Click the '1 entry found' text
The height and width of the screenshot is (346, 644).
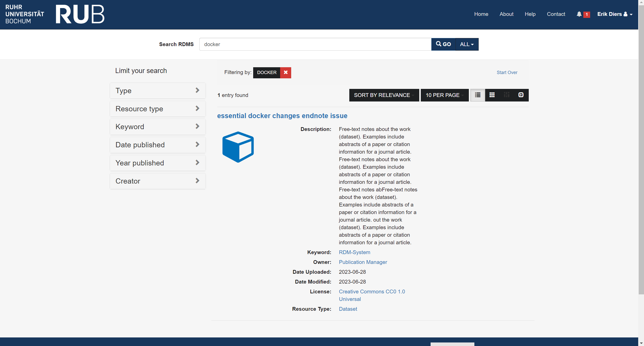[x=233, y=95]
